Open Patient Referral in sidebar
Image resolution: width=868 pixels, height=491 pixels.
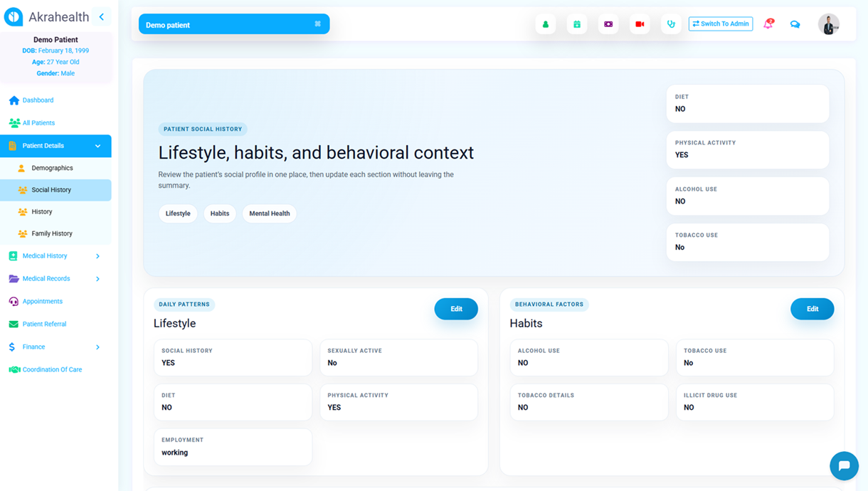tap(44, 324)
